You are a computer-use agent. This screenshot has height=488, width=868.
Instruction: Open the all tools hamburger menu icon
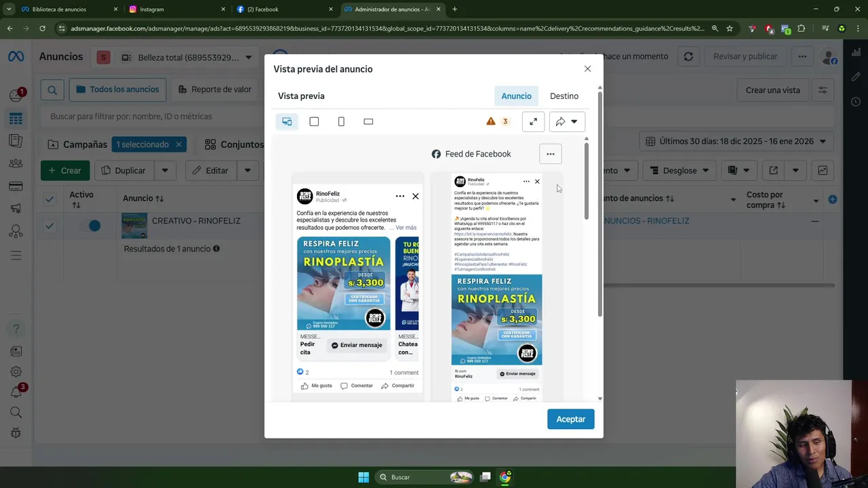click(16, 256)
